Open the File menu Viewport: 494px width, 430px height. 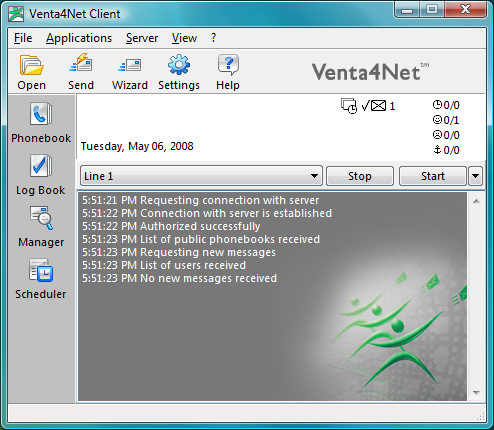[x=23, y=38]
